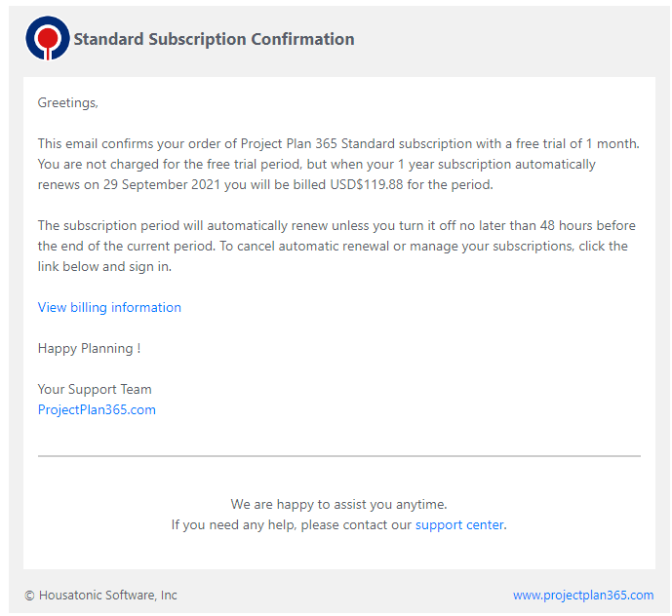Click the USD$119.88 billing amount
Image resolution: width=672 pixels, height=616 pixels.
(x=367, y=184)
